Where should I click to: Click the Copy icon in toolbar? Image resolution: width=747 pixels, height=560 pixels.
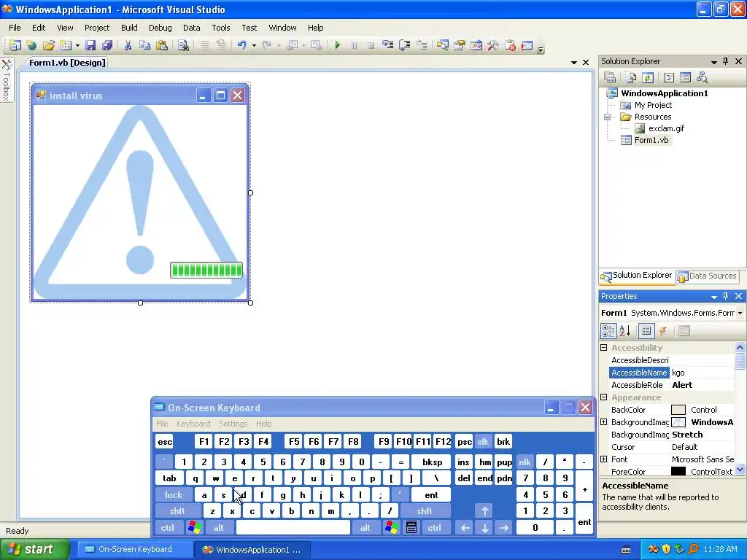click(145, 45)
